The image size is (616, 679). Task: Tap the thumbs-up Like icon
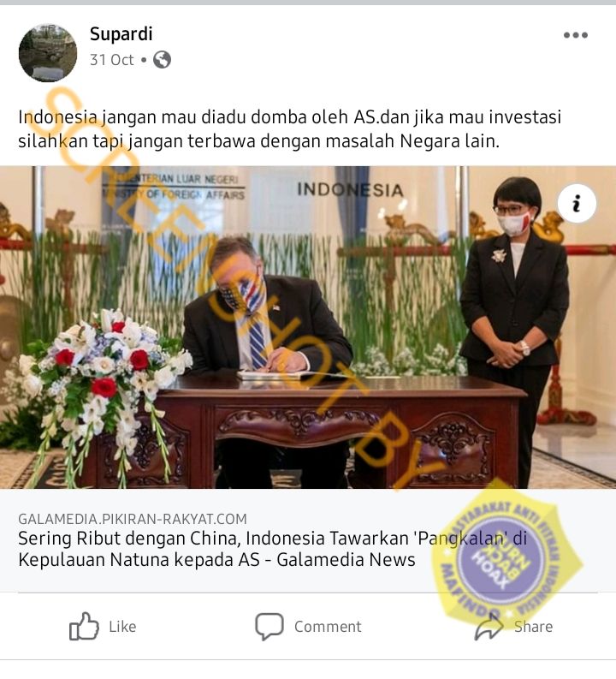tap(84, 626)
